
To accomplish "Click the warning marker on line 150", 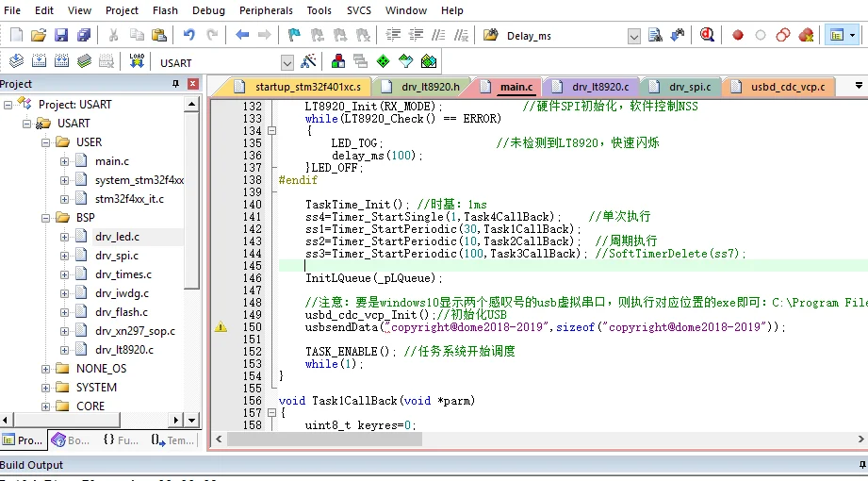I will tap(221, 327).
